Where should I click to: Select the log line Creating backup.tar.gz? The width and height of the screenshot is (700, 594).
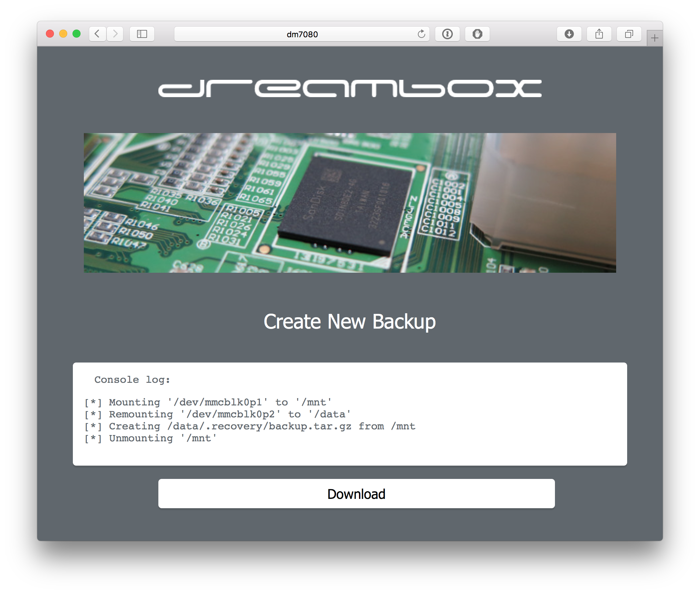click(x=250, y=426)
